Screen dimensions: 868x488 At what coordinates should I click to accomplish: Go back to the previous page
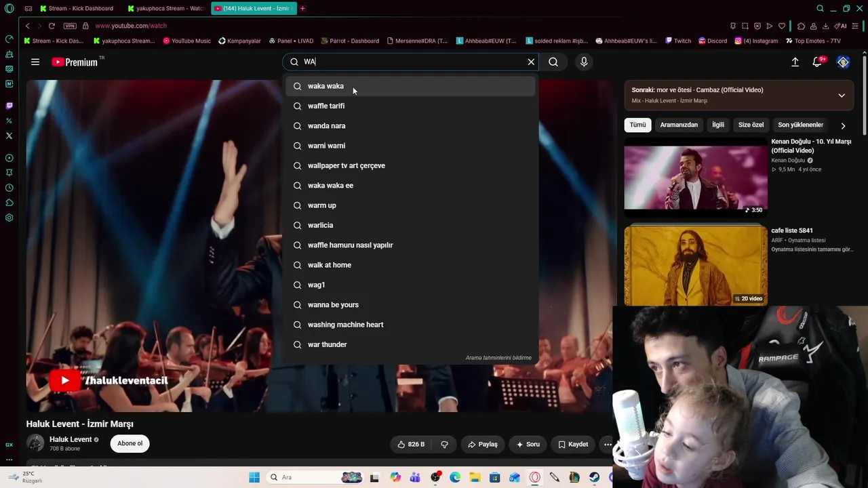pos(27,26)
